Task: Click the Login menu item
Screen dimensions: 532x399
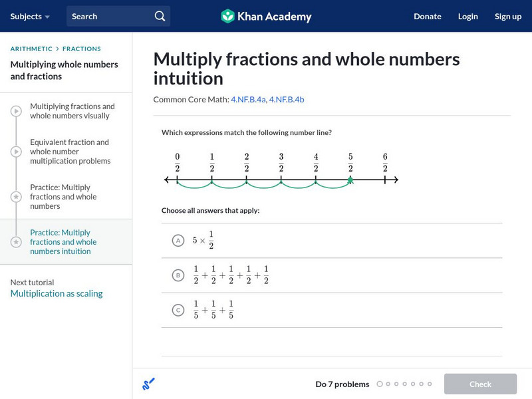Action: (467, 16)
